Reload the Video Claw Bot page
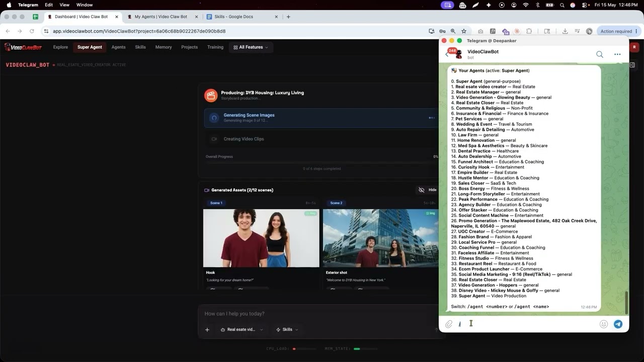Image resolution: width=644 pixels, height=362 pixels. (32, 31)
